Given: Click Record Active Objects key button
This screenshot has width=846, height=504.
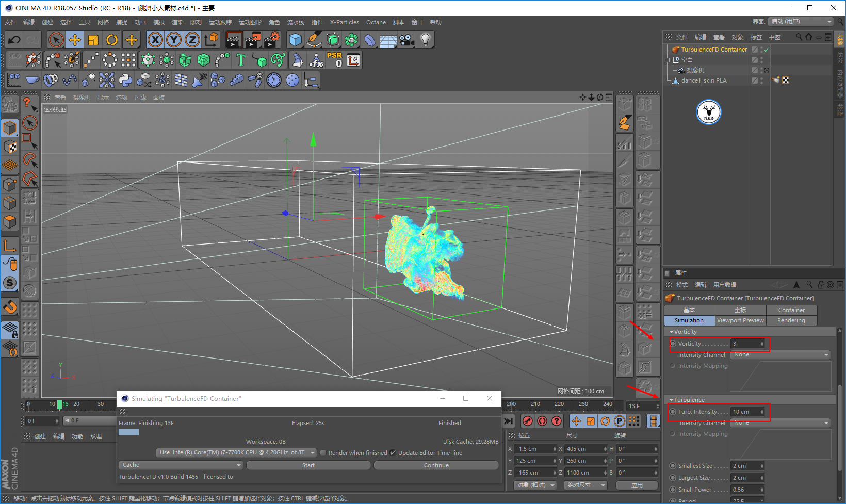Looking at the screenshot, I should [x=528, y=421].
